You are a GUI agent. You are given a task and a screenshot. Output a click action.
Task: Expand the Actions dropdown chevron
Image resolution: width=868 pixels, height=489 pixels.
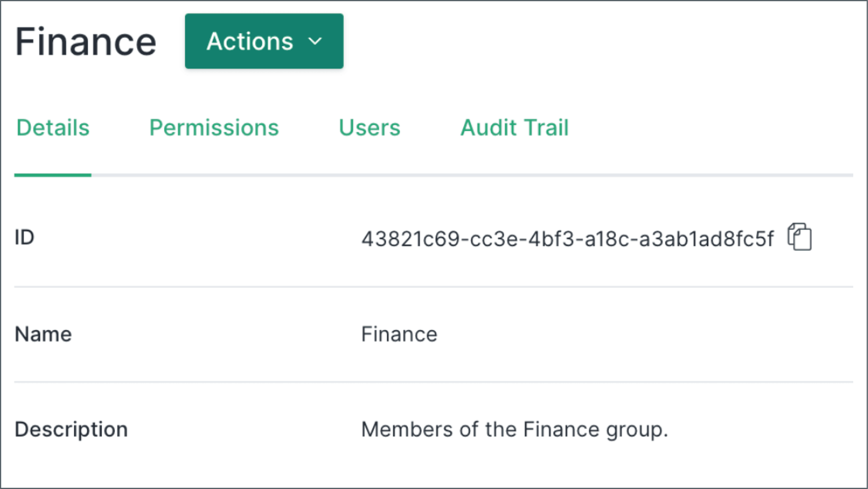pos(315,41)
